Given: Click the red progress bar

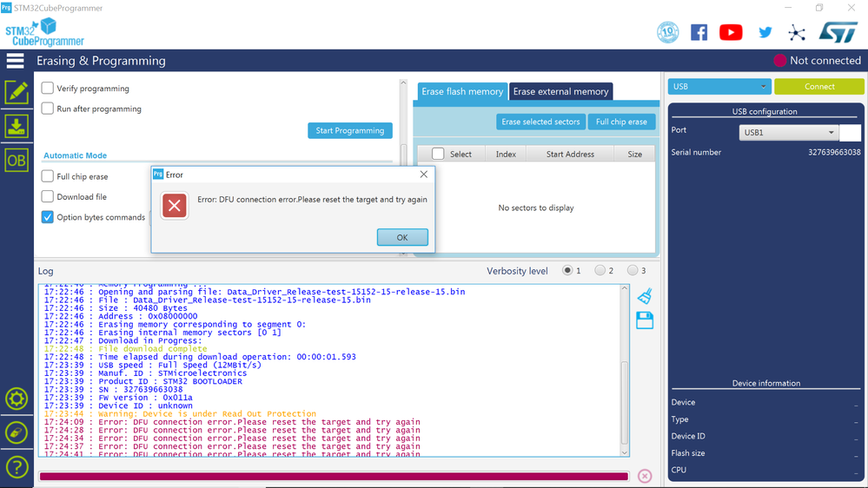Looking at the screenshot, I should pos(335,477).
